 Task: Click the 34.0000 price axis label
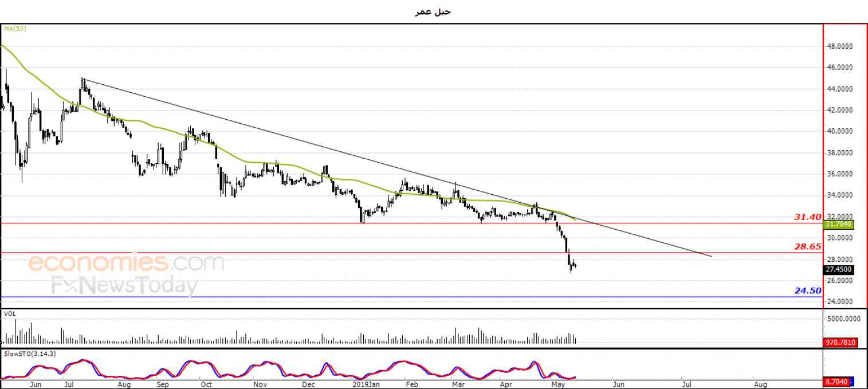point(840,195)
